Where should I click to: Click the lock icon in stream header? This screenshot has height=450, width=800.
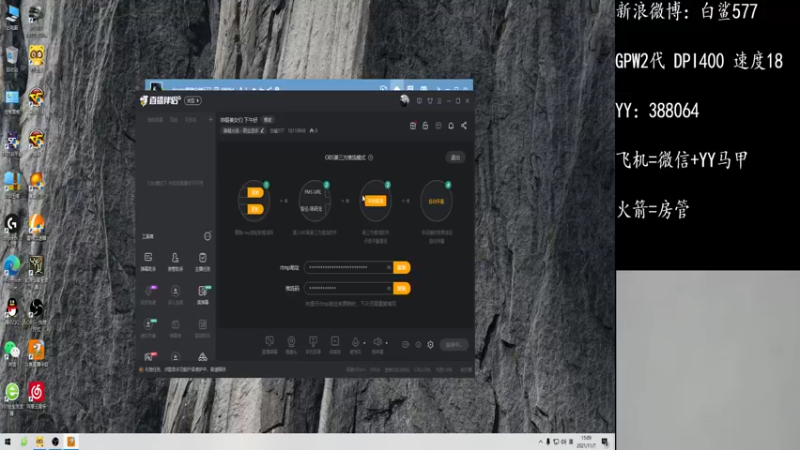pos(425,126)
